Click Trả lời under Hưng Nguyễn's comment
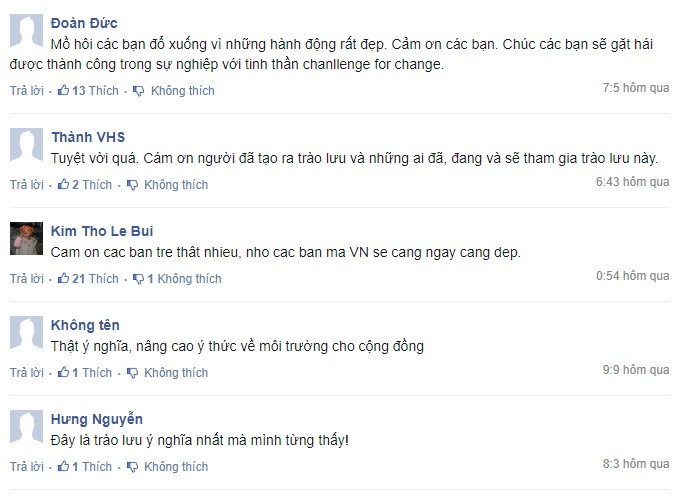696x499 pixels. point(27,467)
